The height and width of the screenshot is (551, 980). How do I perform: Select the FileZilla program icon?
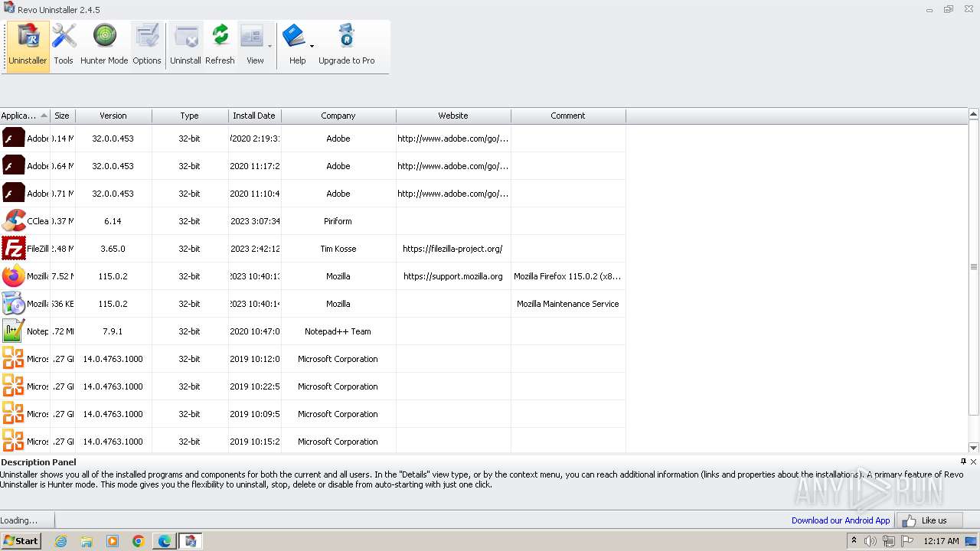point(13,249)
